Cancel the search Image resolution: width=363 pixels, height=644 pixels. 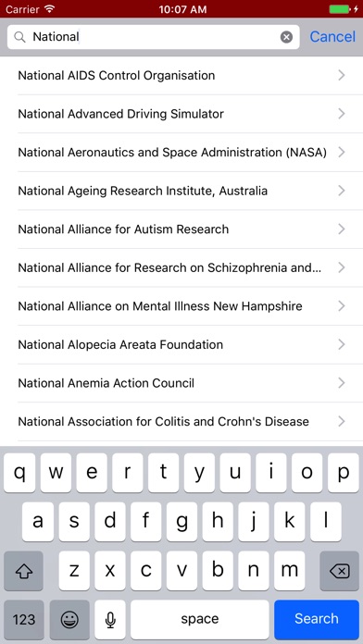(332, 37)
